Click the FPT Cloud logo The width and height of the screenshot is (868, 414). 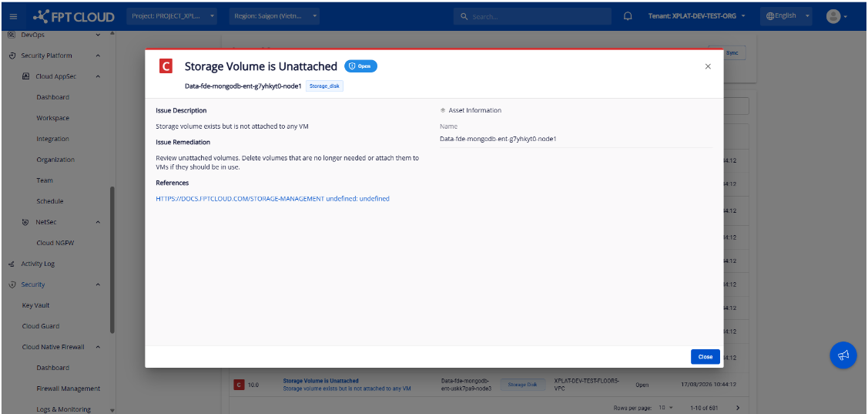75,16
